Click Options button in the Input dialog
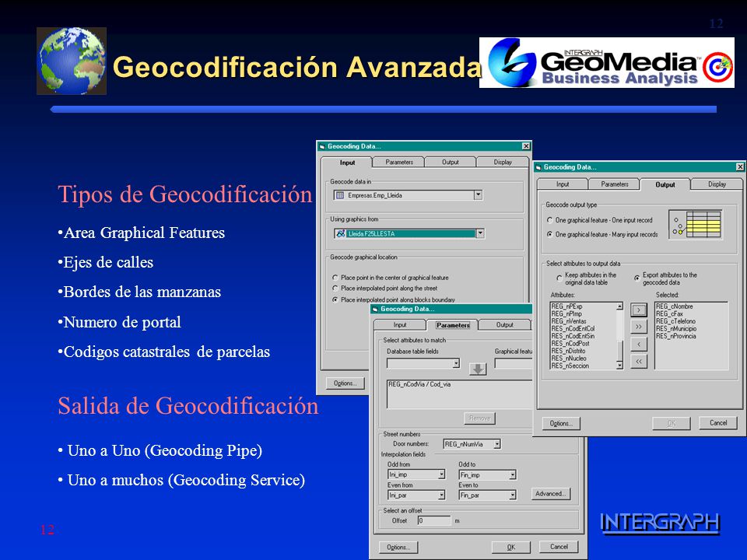747x560 pixels. pyautogui.click(x=345, y=383)
